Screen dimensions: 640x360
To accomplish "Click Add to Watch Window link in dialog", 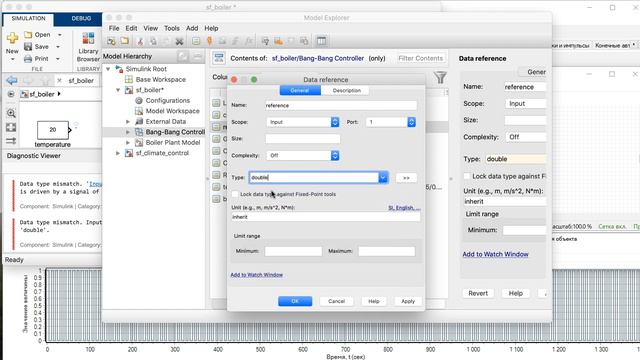I will pyautogui.click(x=256, y=275).
